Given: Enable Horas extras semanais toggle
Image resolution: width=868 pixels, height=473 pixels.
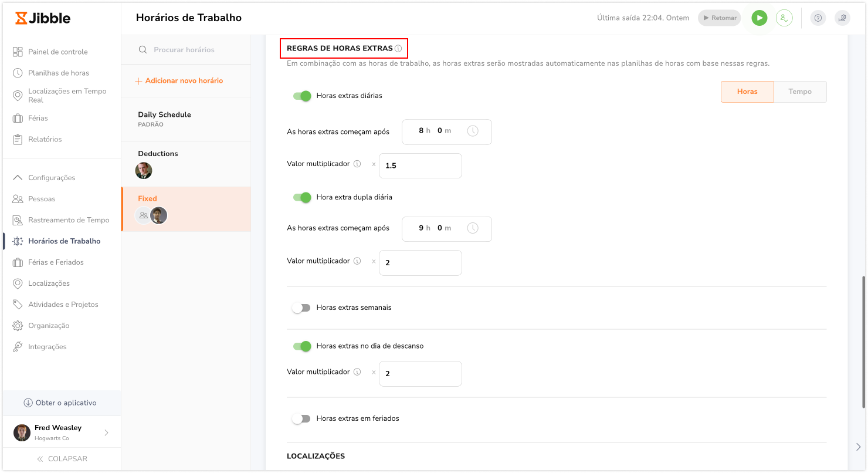Looking at the screenshot, I should tap(301, 308).
